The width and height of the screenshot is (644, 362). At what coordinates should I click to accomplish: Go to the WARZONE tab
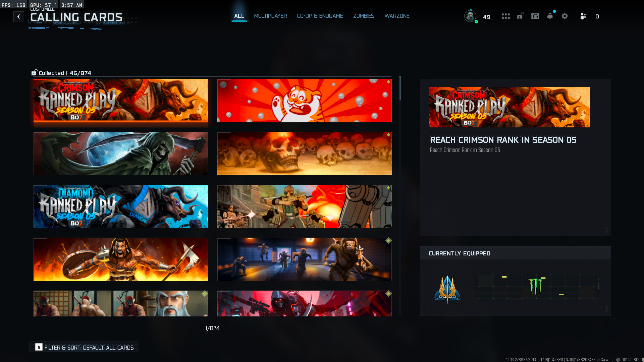397,16
